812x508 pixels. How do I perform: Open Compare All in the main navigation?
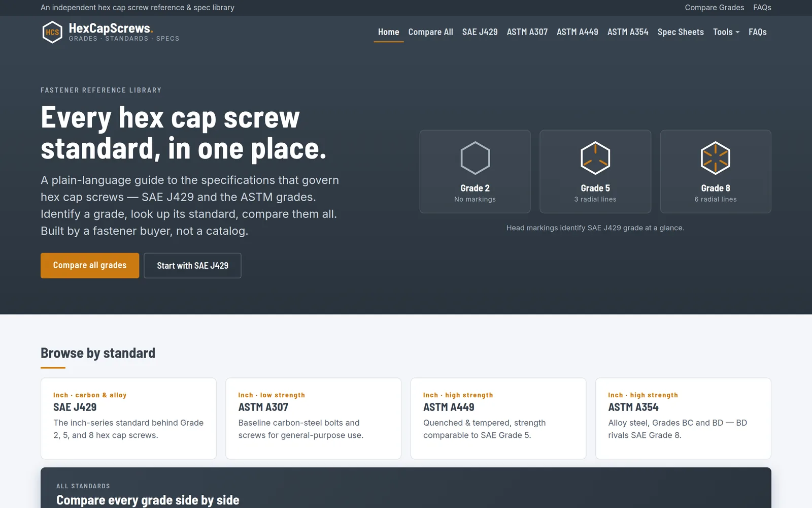coord(430,32)
